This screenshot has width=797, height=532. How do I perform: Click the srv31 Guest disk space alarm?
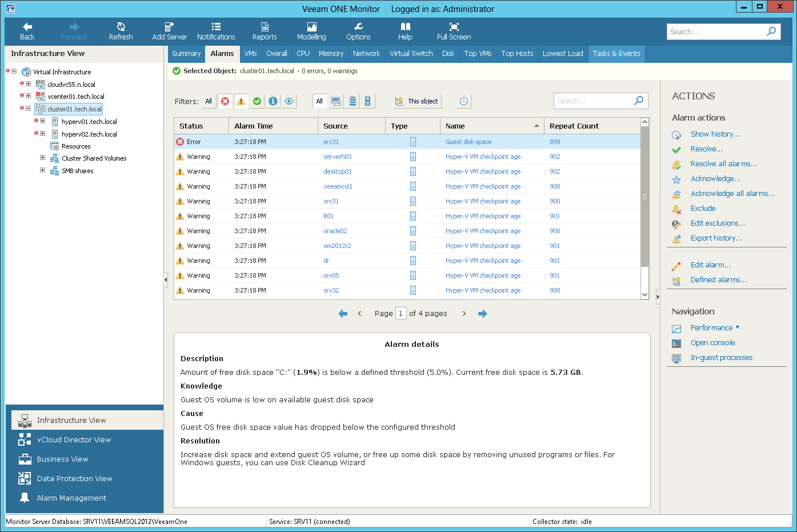[407, 142]
